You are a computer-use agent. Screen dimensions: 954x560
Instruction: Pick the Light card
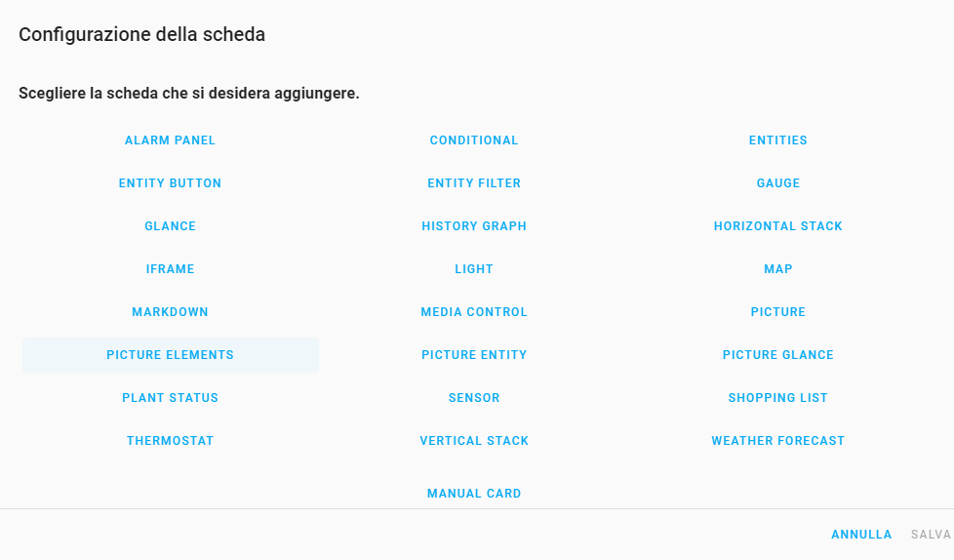pos(474,269)
